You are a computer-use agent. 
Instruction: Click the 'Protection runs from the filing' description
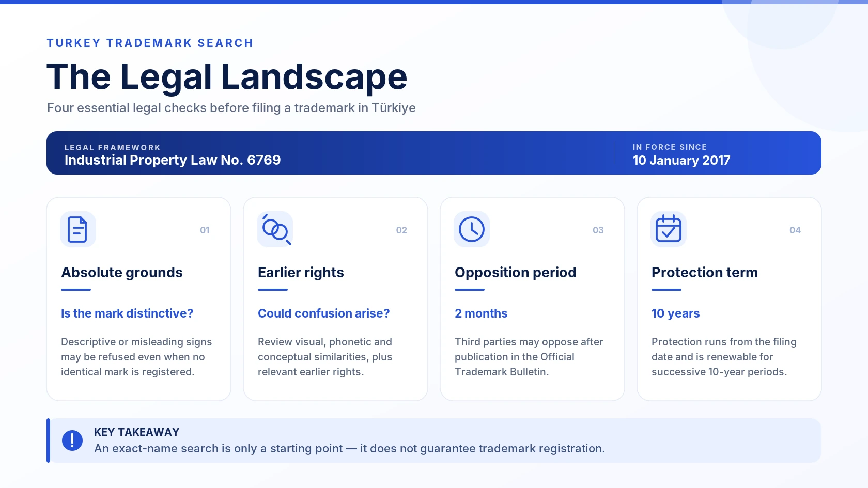click(724, 357)
